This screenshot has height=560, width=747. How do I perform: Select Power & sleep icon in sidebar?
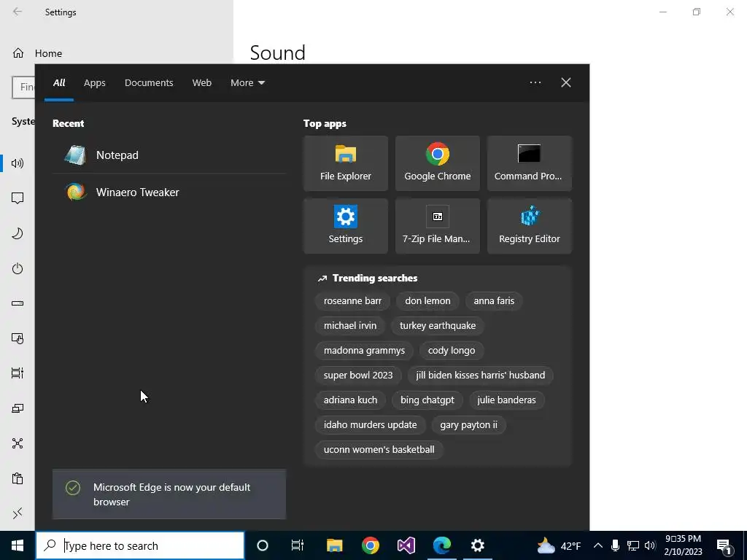[x=18, y=268]
